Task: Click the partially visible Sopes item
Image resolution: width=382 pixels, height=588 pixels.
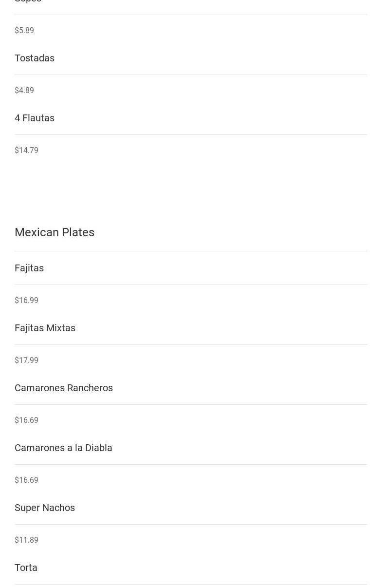Action: [x=28, y=1]
